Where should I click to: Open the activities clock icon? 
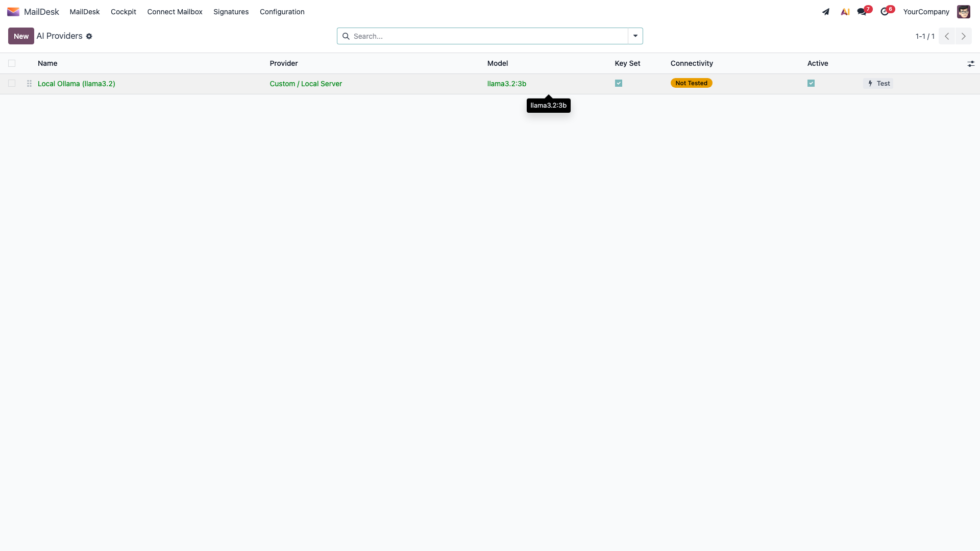[885, 12]
